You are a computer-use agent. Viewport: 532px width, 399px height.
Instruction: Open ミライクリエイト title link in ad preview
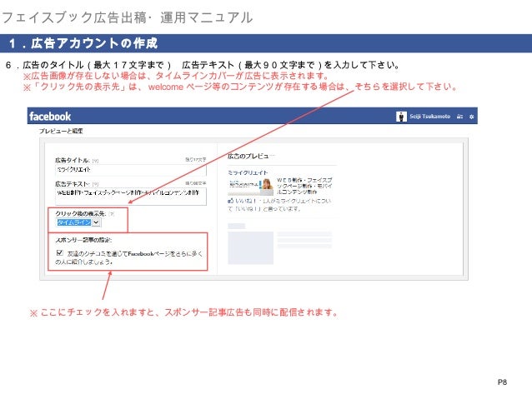click(x=248, y=172)
